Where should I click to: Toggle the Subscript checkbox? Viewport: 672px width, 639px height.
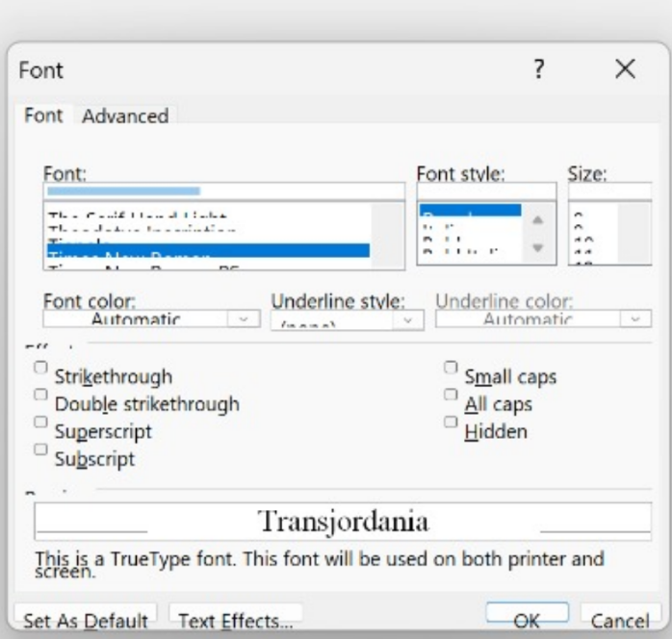pyautogui.click(x=40, y=449)
